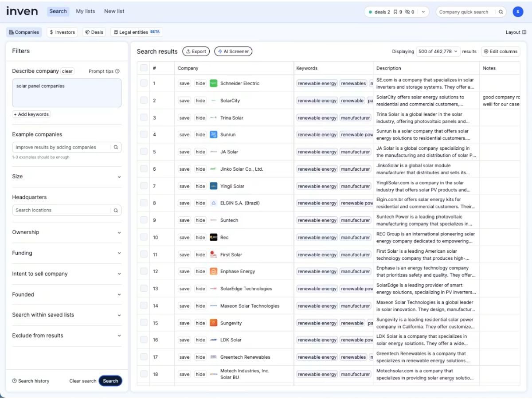Open the deals status dropdown chevron

(423, 12)
